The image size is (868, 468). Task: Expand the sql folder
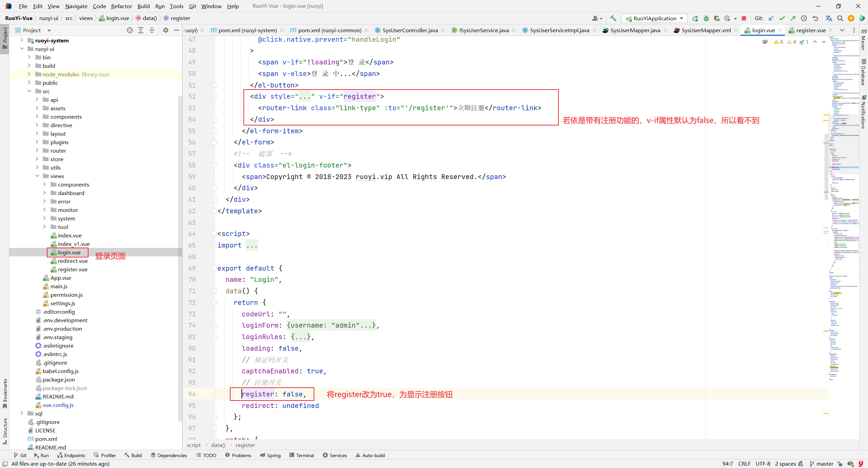coord(22,413)
